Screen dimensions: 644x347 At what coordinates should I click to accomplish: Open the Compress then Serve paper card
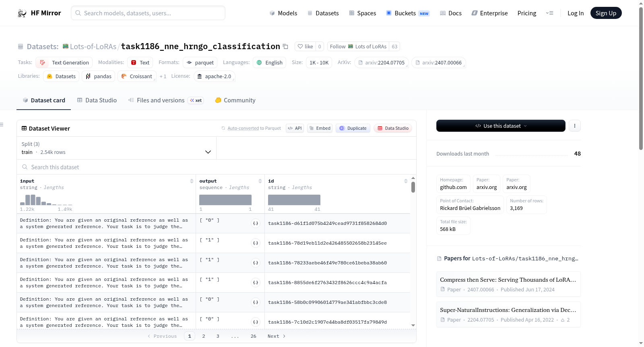[x=508, y=284]
